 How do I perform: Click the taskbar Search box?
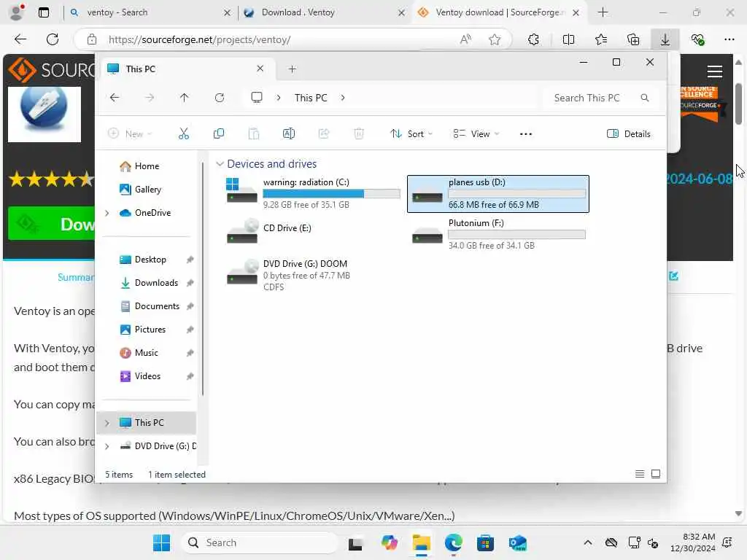click(x=260, y=542)
